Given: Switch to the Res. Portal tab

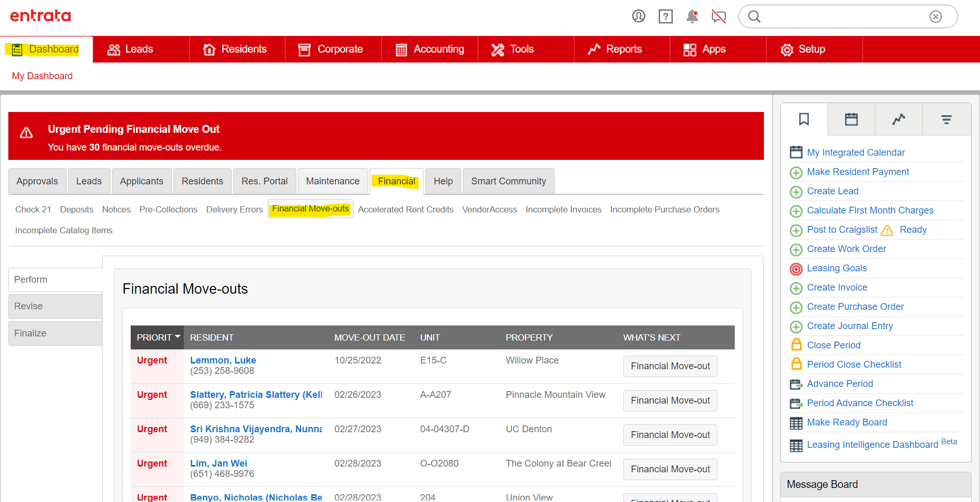Looking at the screenshot, I should point(265,181).
